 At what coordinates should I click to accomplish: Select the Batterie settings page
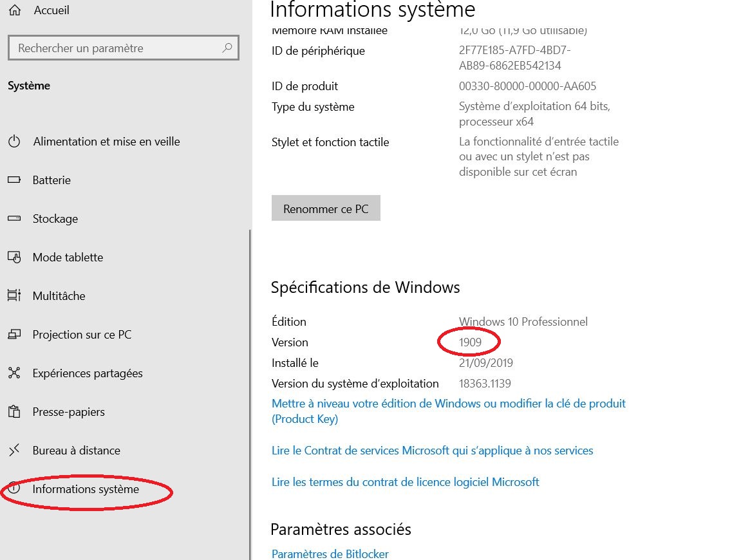coord(52,180)
